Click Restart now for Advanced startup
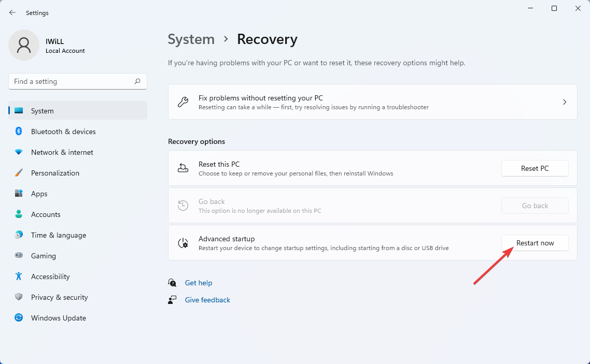Screen dimensions: 590x364 tap(535, 243)
